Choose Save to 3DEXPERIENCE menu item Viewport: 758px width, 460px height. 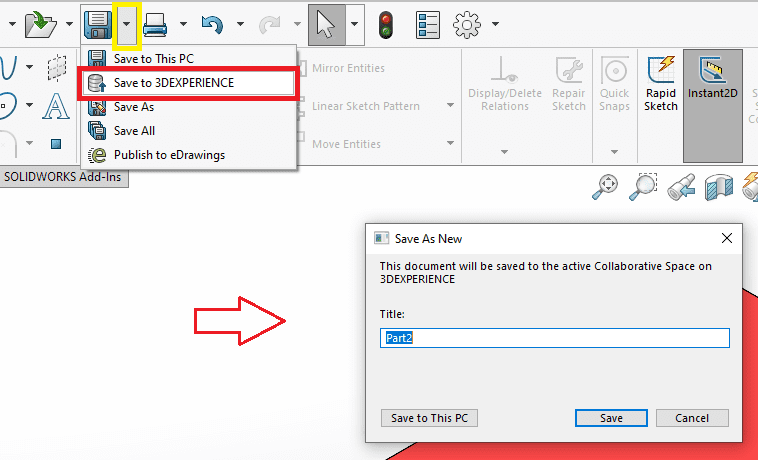(x=189, y=83)
